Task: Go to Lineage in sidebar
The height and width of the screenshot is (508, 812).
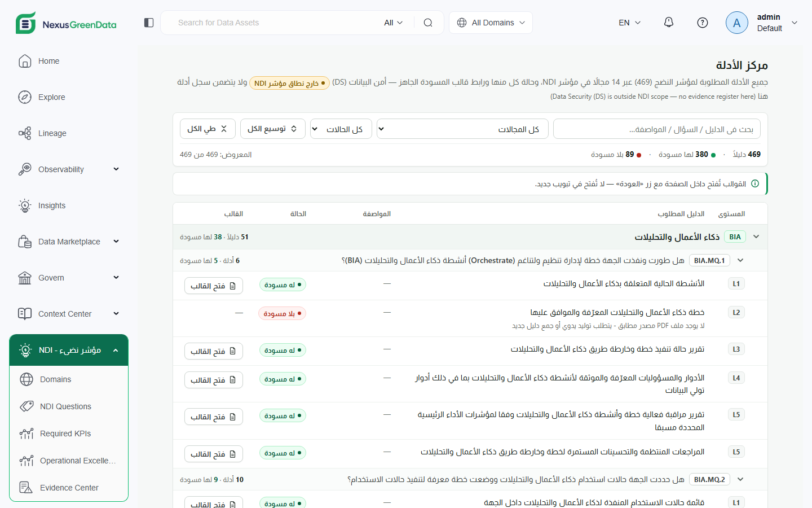Action: pyautogui.click(x=69, y=133)
